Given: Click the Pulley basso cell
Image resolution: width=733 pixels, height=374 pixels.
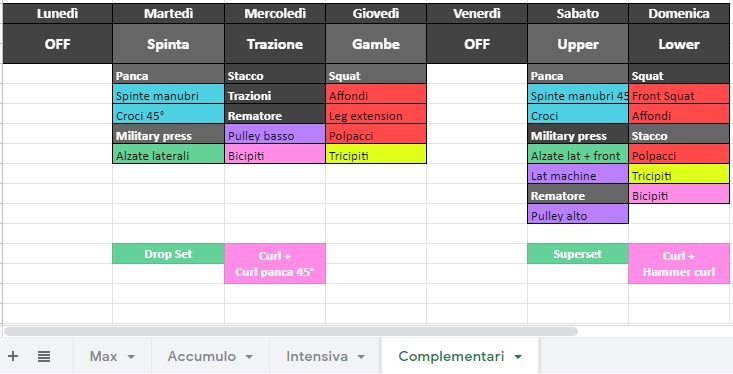Looking at the screenshot, I should click(x=275, y=136).
